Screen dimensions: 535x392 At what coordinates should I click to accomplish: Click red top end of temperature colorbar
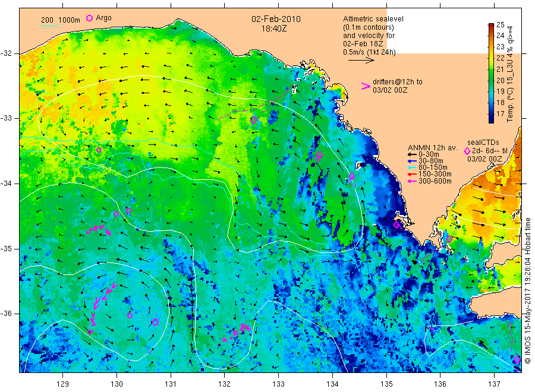(491, 25)
